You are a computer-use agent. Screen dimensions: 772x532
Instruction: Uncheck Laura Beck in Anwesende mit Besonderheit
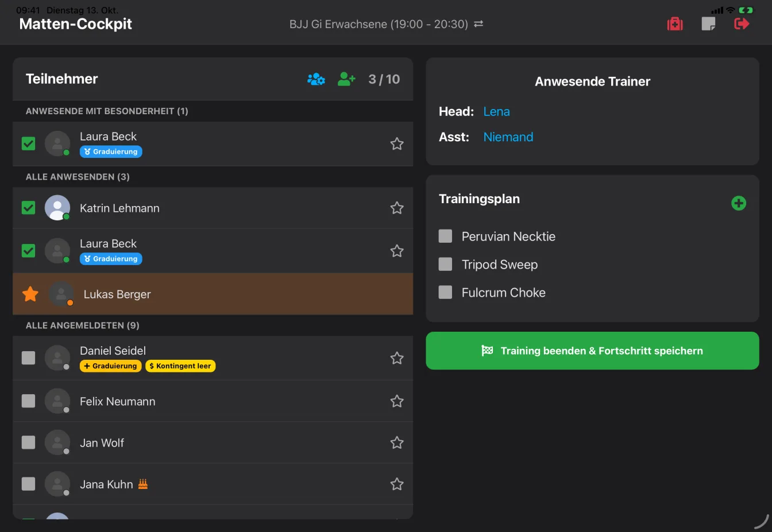point(28,143)
